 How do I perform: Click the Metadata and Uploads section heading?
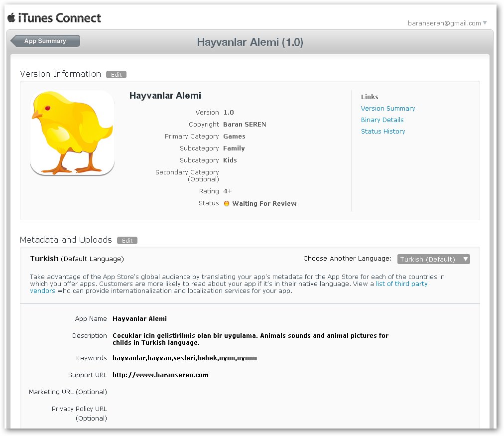point(66,240)
